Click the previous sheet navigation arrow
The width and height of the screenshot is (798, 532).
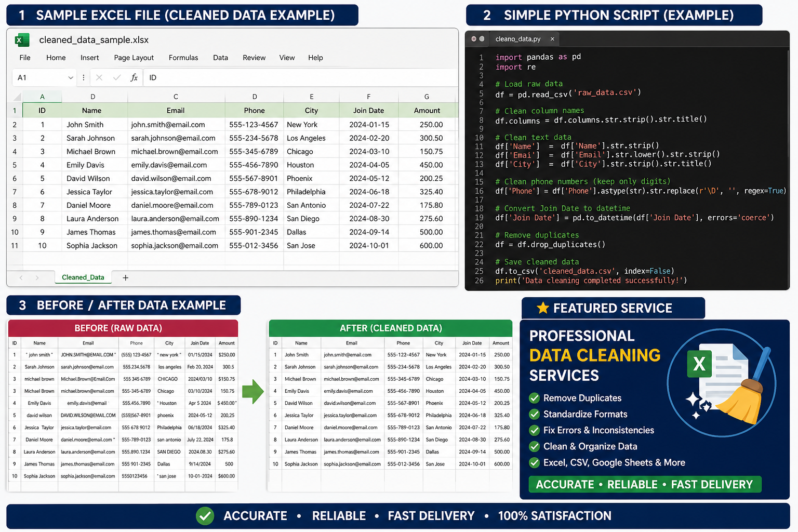(21, 278)
